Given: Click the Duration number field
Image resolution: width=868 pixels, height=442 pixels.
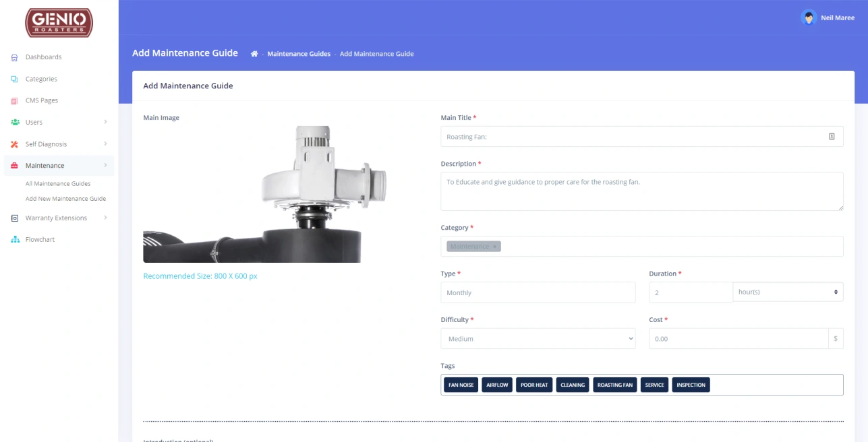Looking at the screenshot, I should [x=691, y=292].
